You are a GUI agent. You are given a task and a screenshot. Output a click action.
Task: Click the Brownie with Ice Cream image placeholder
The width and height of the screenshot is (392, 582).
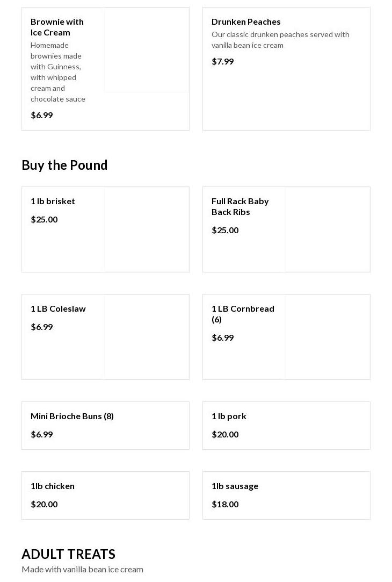point(147,50)
